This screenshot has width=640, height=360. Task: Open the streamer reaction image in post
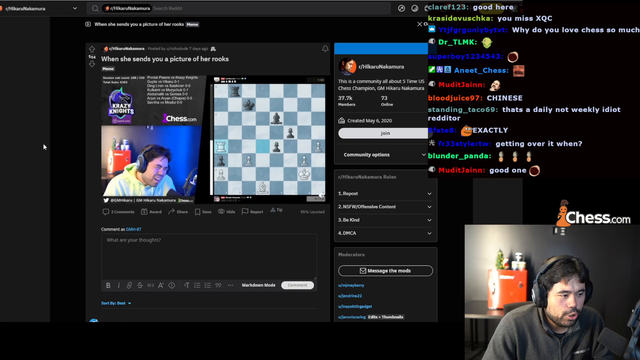(151, 161)
